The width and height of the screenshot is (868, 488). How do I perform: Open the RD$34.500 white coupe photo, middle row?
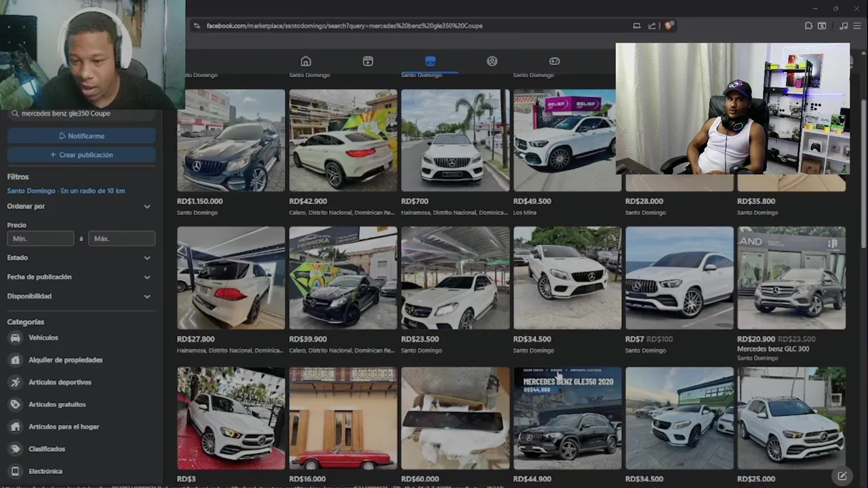click(x=568, y=278)
